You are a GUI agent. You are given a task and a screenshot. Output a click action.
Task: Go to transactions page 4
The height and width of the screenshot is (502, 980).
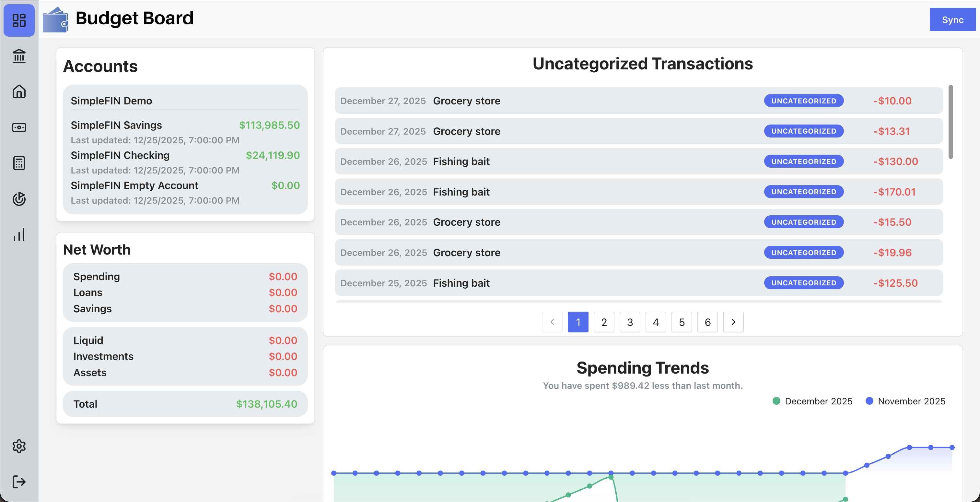pos(656,322)
